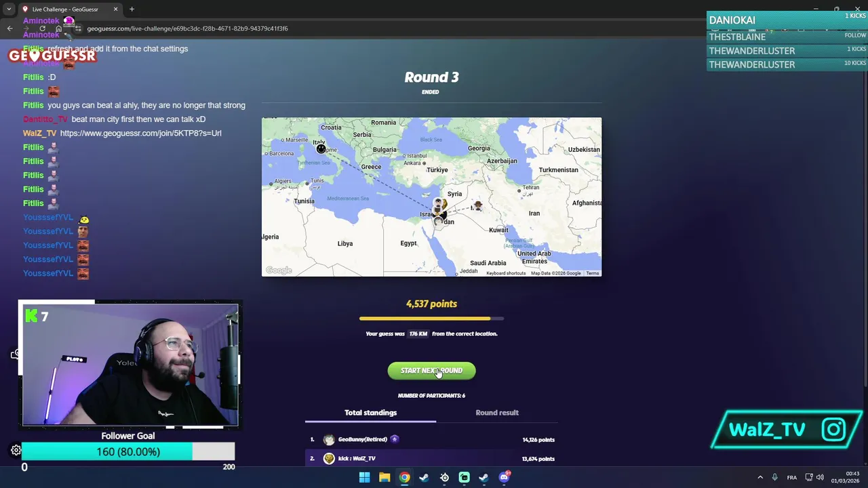Image resolution: width=868 pixels, height=488 pixels.
Task: Click THEWANDERLUSTER 10 KICKS entry
Action: click(x=787, y=64)
